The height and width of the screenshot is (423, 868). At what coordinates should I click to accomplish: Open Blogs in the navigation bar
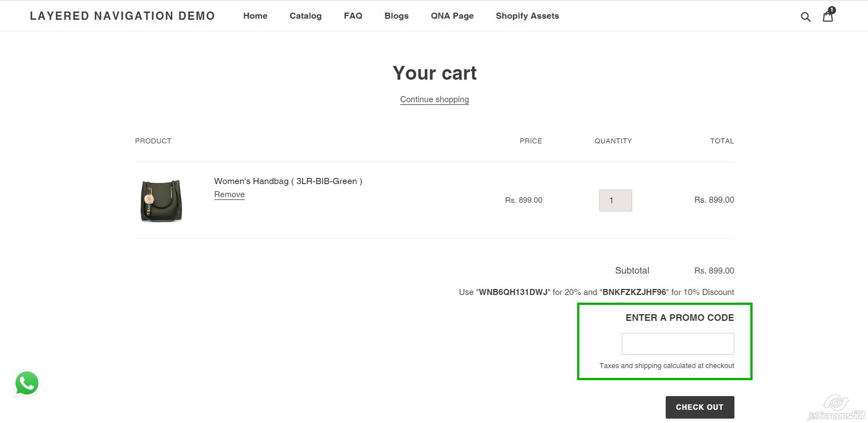tap(396, 16)
